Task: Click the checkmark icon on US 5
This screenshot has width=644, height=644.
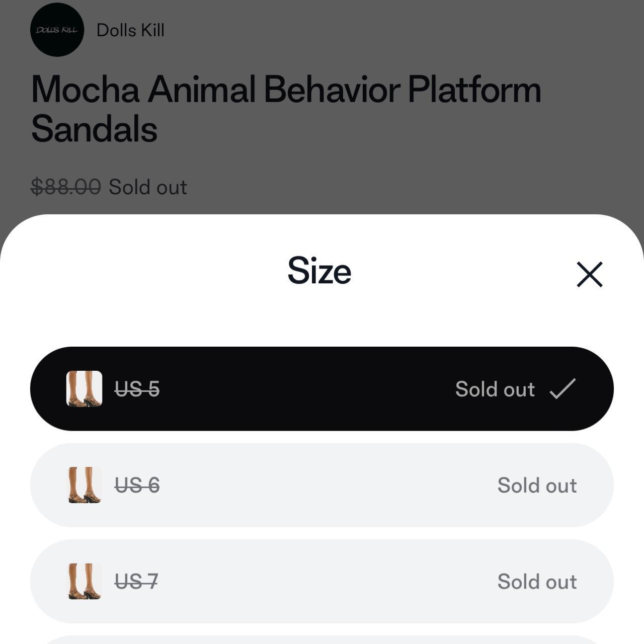Action: tap(562, 389)
